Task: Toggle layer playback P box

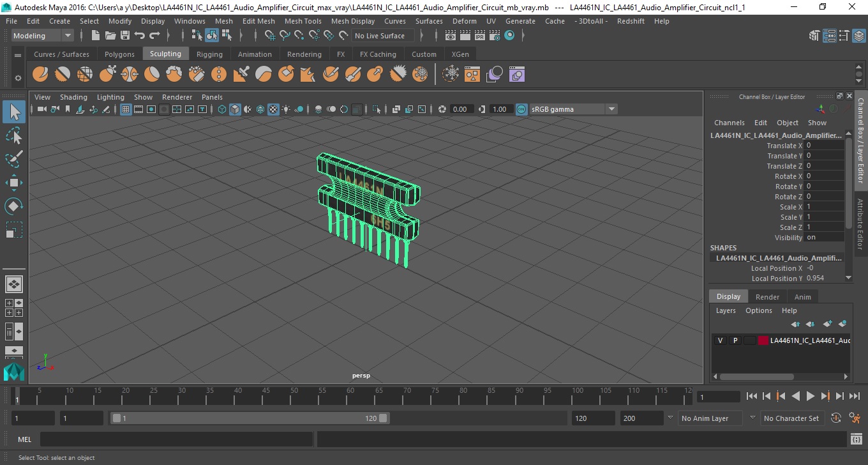Action: [x=735, y=340]
